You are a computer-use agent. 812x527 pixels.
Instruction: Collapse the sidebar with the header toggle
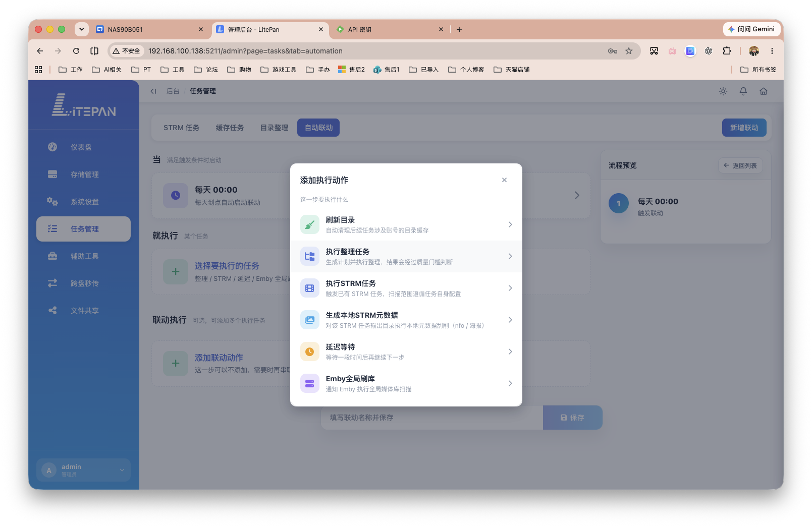(x=153, y=91)
